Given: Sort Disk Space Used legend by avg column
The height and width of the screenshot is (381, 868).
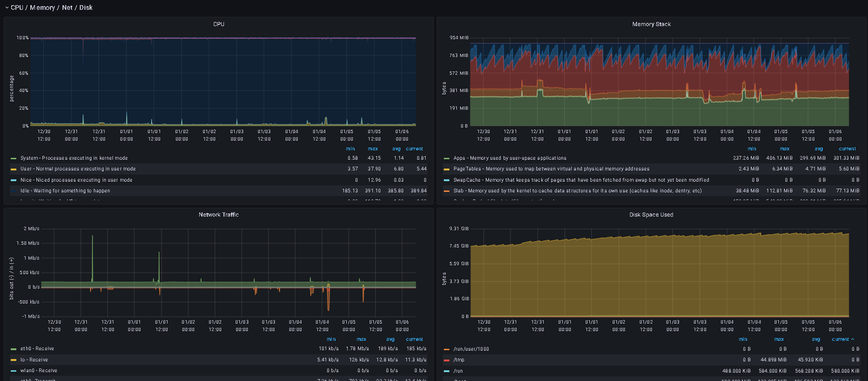Looking at the screenshot, I should click(x=816, y=339).
